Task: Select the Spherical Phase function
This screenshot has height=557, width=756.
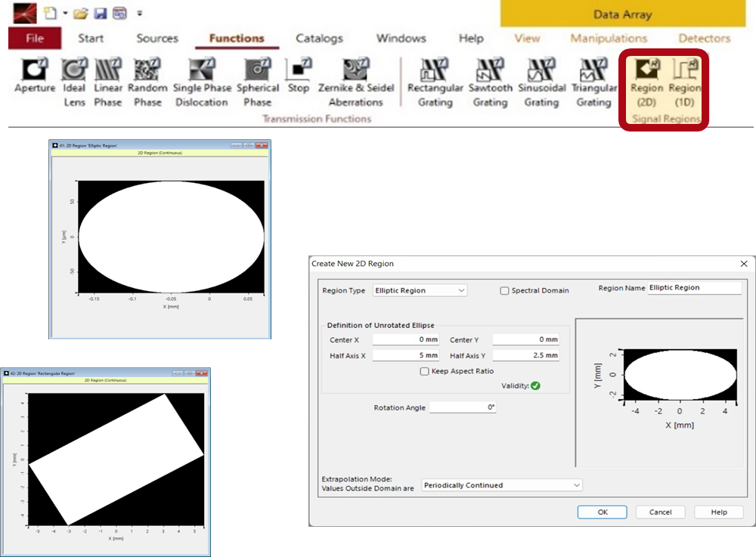Action: point(258,82)
